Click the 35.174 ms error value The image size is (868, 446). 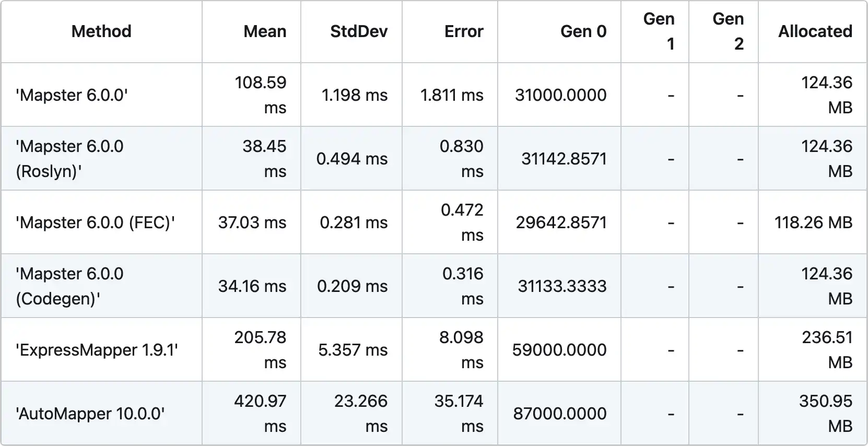coord(459,414)
